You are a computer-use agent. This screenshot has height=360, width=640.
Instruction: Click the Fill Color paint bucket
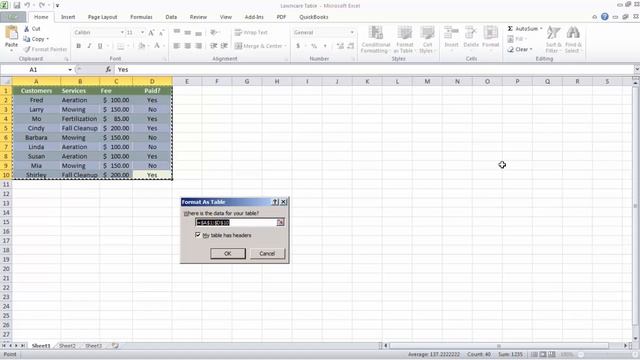tap(141, 46)
